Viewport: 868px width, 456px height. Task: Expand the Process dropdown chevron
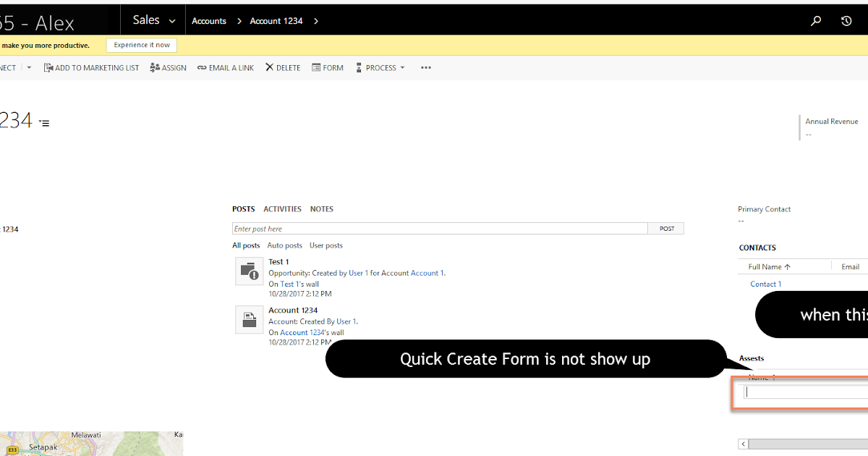(402, 67)
